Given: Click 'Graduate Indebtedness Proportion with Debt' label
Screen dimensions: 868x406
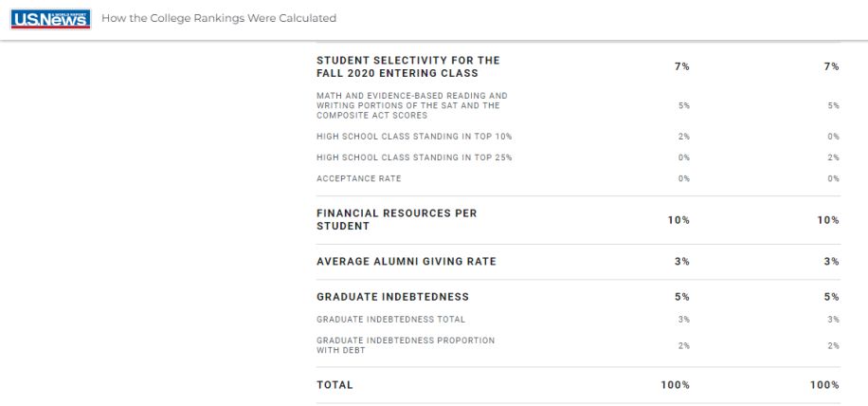Looking at the screenshot, I should coord(406,345).
